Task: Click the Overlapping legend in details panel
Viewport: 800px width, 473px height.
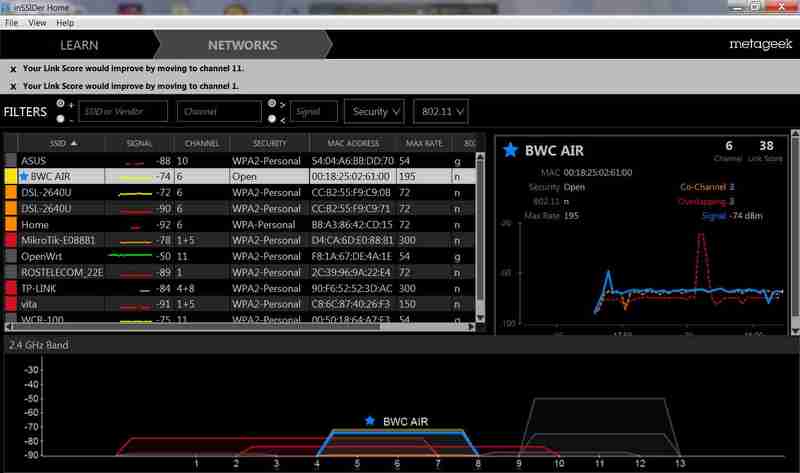Action: [706, 202]
